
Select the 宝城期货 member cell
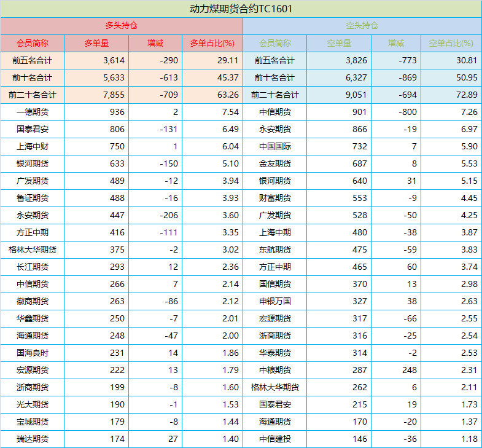tap(33, 422)
